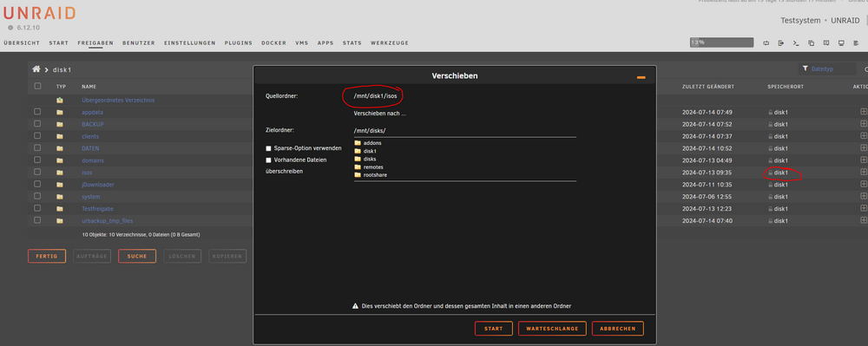Image resolution: width=868 pixels, height=346 pixels.
Task: Check the isos row checkbox
Action: [x=37, y=172]
